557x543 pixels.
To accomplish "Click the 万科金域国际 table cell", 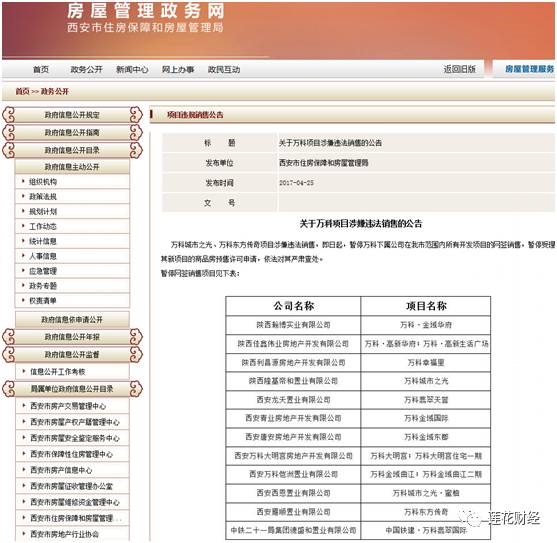I will (426, 418).
